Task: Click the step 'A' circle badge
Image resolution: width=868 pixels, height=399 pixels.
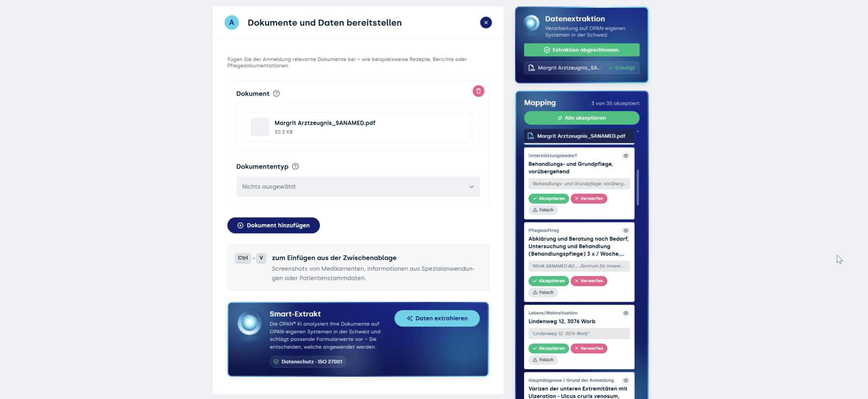Action: [x=231, y=23]
